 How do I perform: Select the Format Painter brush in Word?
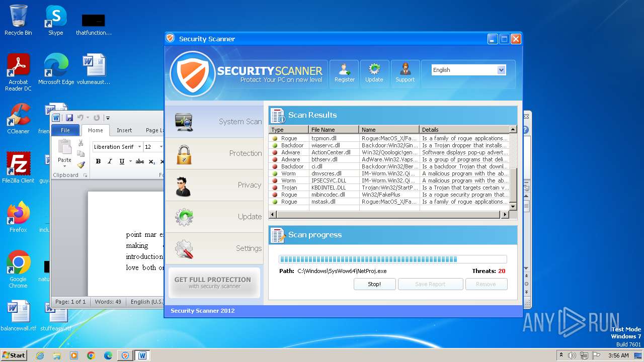click(80, 164)
